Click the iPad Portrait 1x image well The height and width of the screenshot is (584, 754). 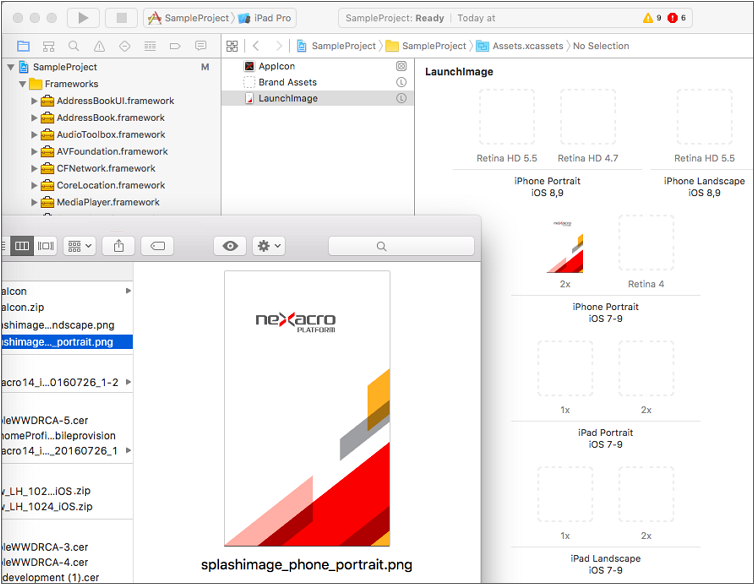click(x=565, y=368)
